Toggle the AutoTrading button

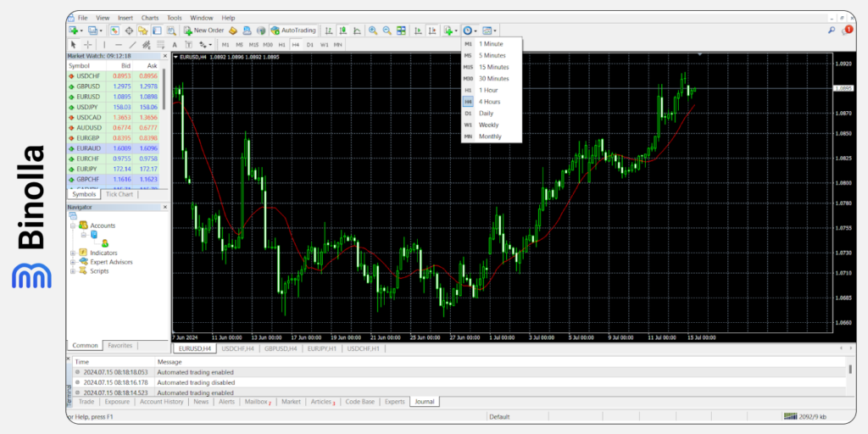coord(293,31)
